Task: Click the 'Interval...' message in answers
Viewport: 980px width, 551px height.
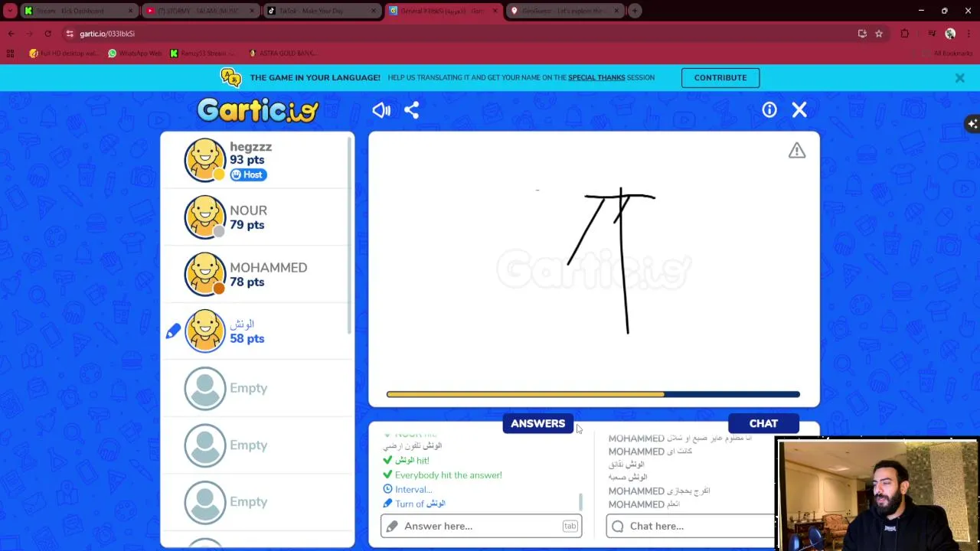Action: pyautogui.click(x=413, y=490)
